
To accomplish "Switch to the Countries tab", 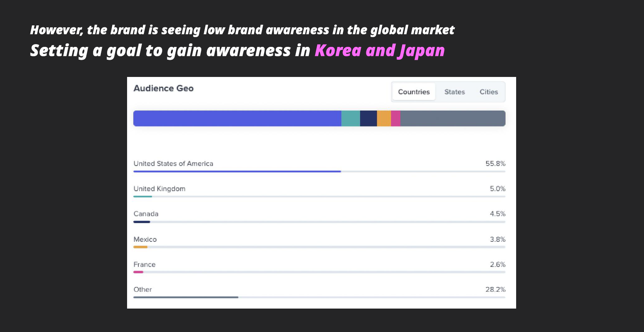I will [x=414, y=92].
